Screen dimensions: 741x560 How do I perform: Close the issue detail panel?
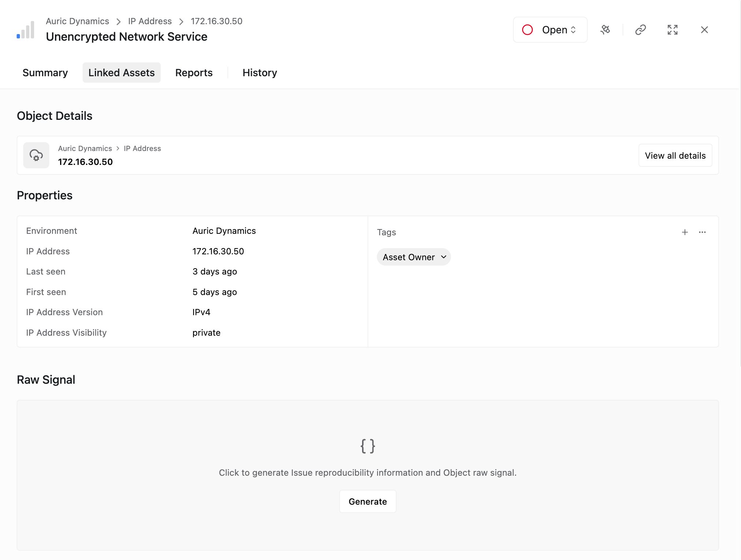(x=704, y=30)
